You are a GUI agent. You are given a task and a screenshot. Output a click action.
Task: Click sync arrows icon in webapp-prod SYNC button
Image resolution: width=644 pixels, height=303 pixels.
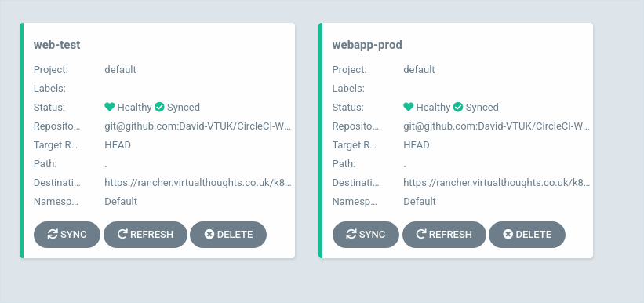pyautogui.click(x=351, y=235)
